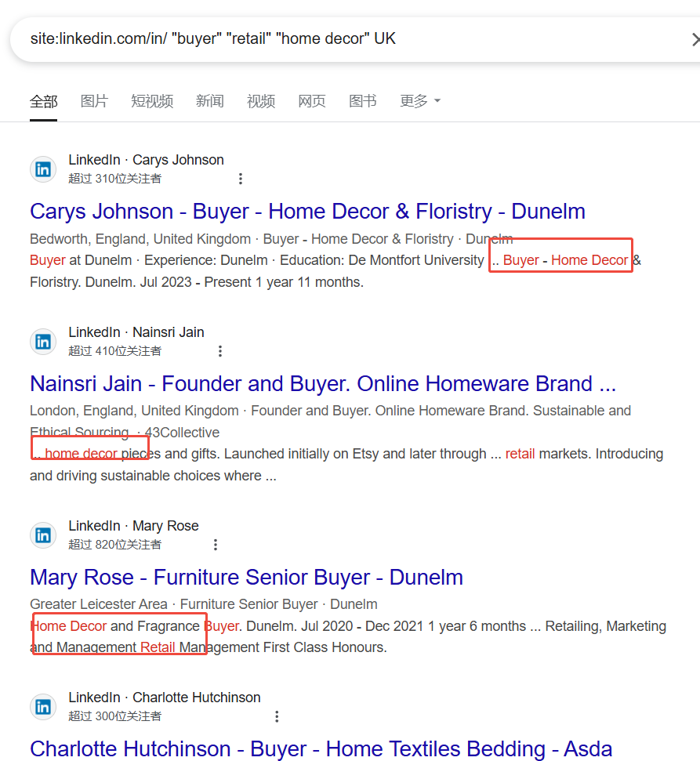Open three-dot menu for Mary Rose result
This screenshot has height=761, width=700.
(216, 545)
